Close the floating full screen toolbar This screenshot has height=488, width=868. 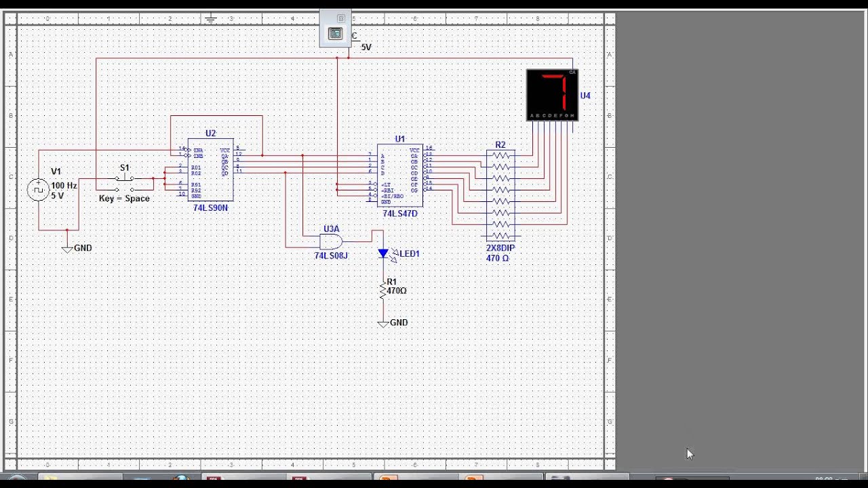341,18
